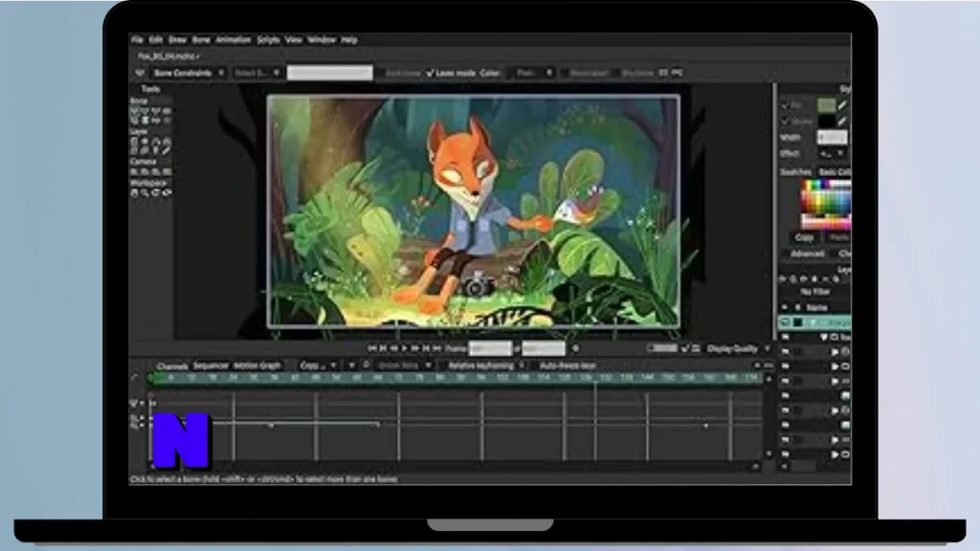The image size is (980, 551).
Task: Switch to the Sequencer timeline tab
Action: pos(211,365)
